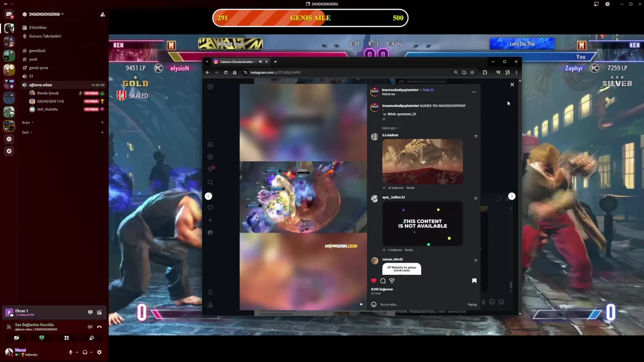
Task: Toggle Discord screen sharing button
Action: tap(42, 338)
